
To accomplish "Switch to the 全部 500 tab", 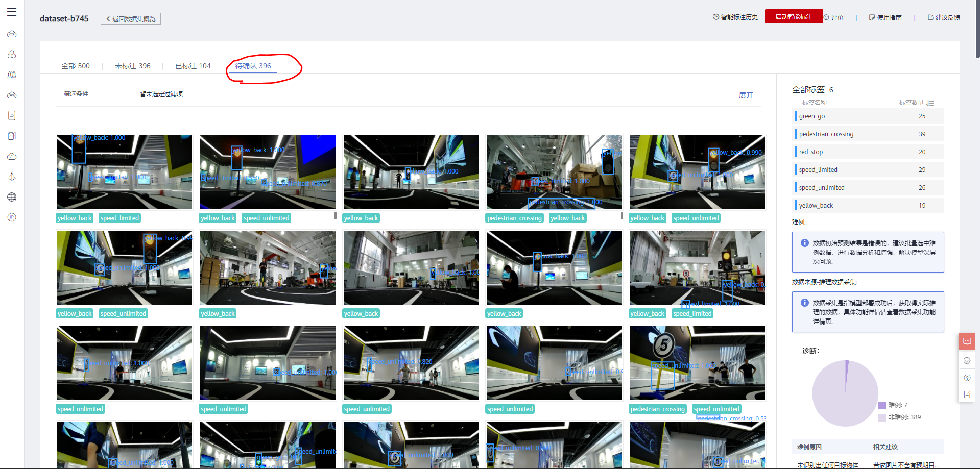I will coord(76,66).
